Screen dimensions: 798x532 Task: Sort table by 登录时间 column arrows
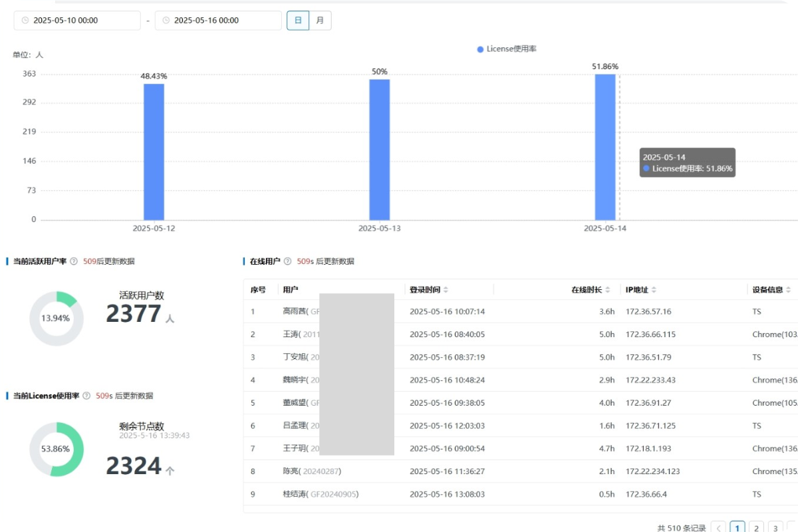coord(446,290)
